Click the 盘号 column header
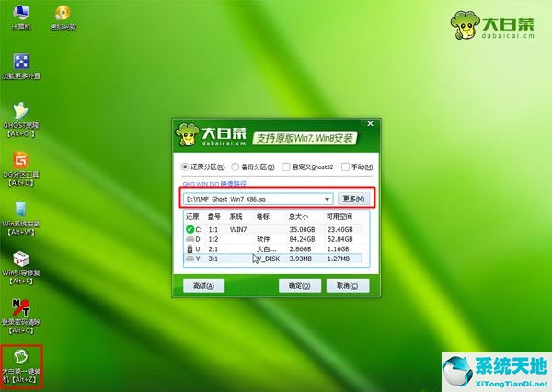 tap(214, 217)
